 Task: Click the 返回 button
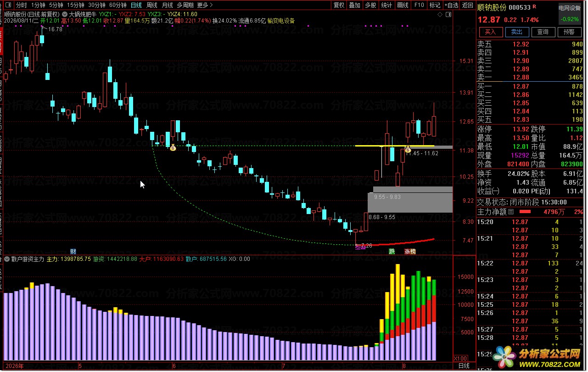tap(467, 6)
